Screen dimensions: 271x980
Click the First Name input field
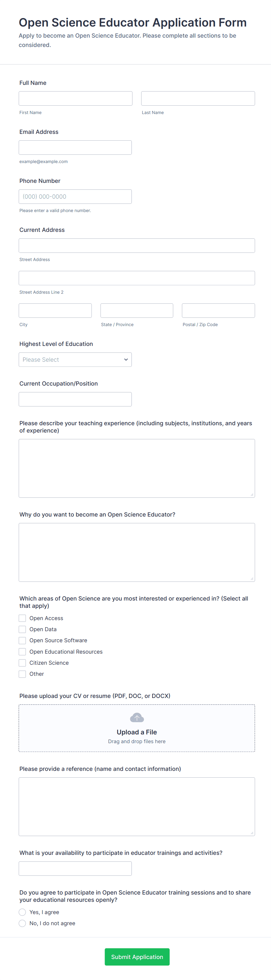point(75,98)
